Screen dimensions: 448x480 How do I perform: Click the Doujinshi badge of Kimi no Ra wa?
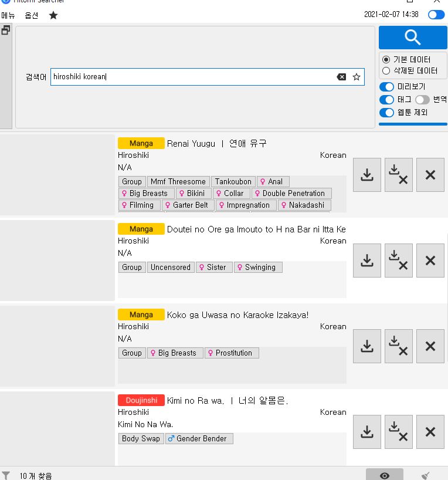pos(141,400)
